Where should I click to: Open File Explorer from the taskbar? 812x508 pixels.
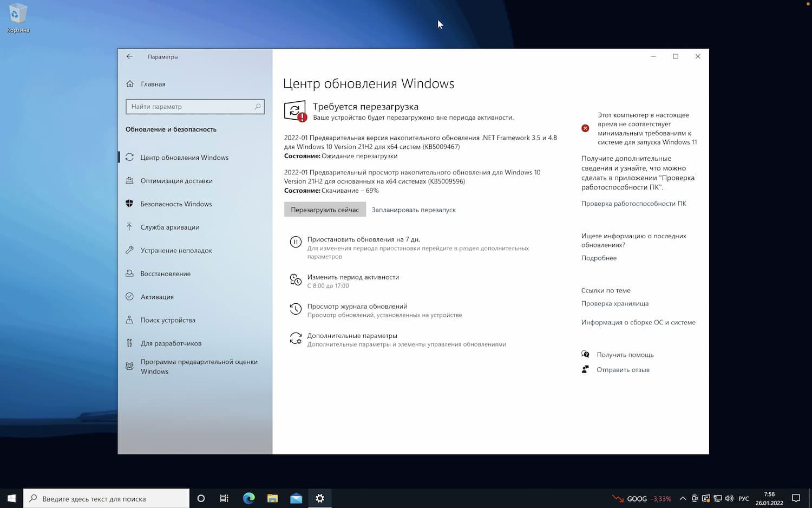coord(272,498)
